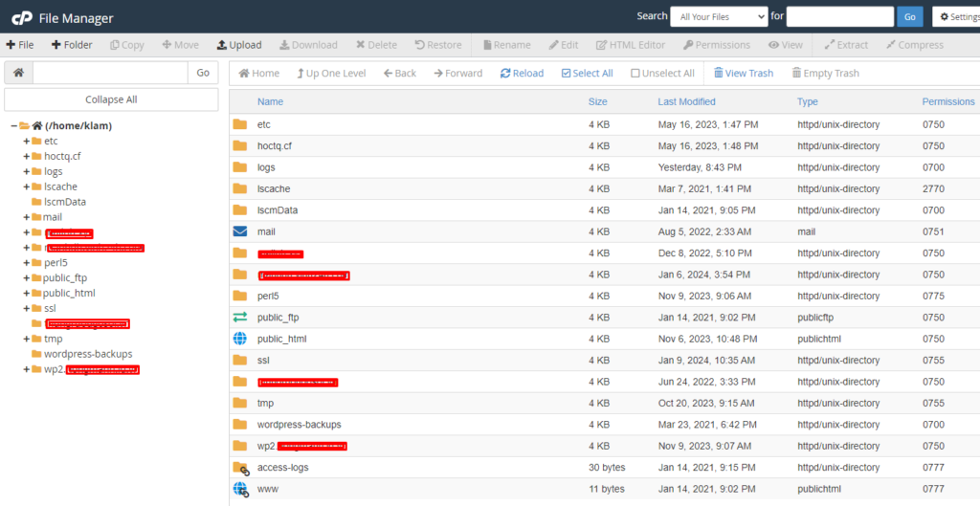Image resolution: width=980 pixels, height=506 pixels.
Task: Collapse the /home/klam root tree node
Action: pyautogui.click(x=13, y=125)
